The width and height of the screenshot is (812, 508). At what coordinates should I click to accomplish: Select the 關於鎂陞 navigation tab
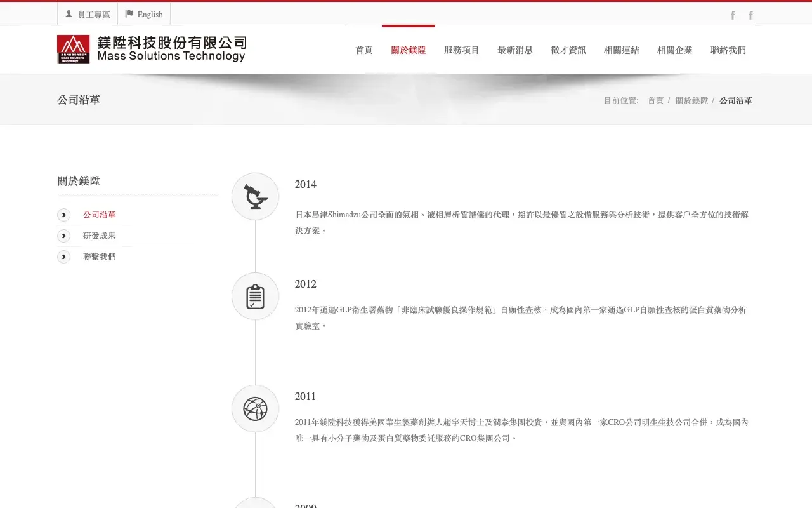409,50
